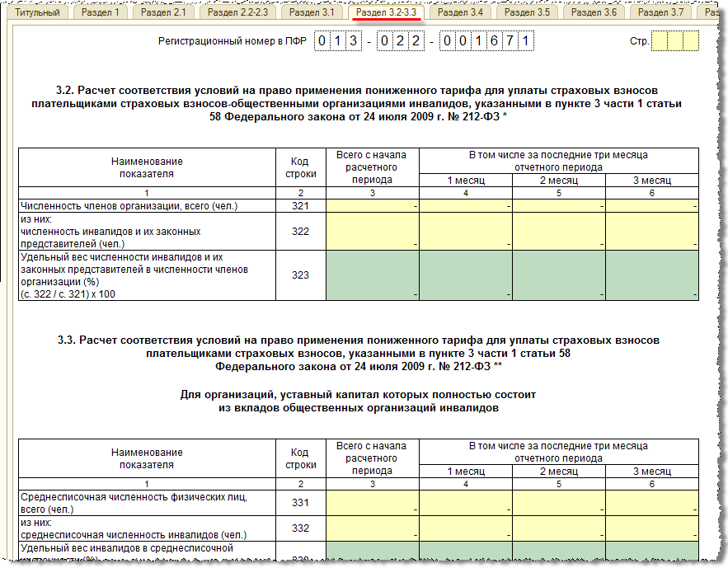Open the Раздел 3.4 tab
728x568 pixels.
(x=460, y=12)
